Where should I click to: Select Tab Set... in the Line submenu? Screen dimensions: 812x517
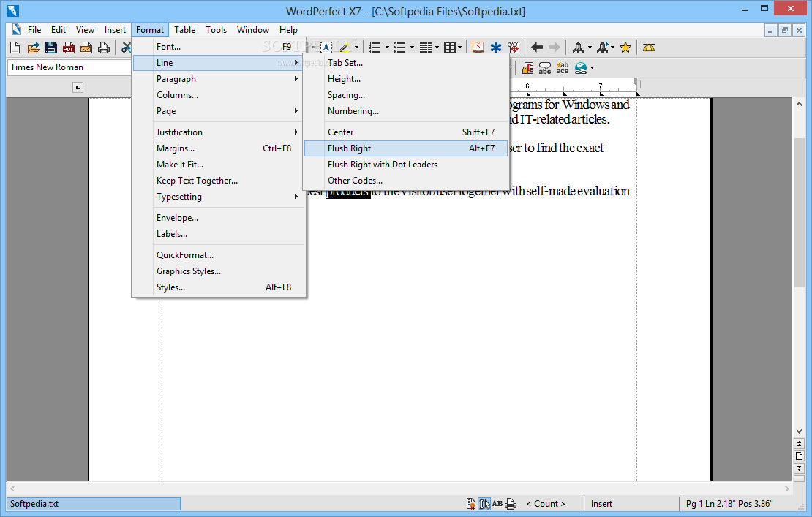tap(406, 63)
